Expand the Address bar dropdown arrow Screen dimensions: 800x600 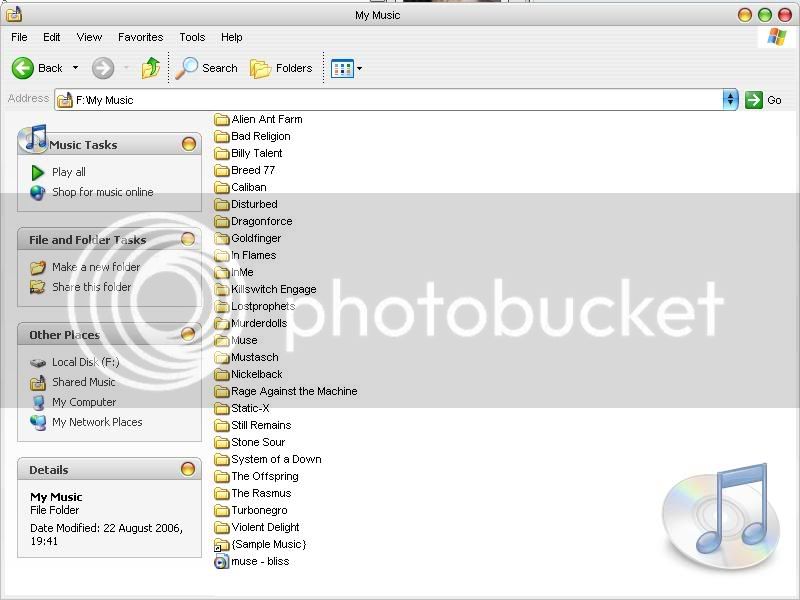coord(730,99)
